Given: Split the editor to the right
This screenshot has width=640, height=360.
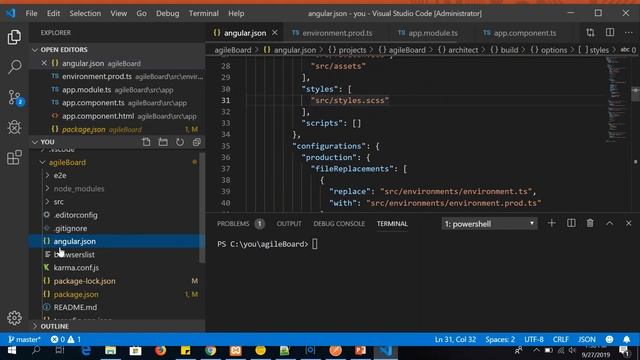Looking at the screenshot, I should coord(610,33).
